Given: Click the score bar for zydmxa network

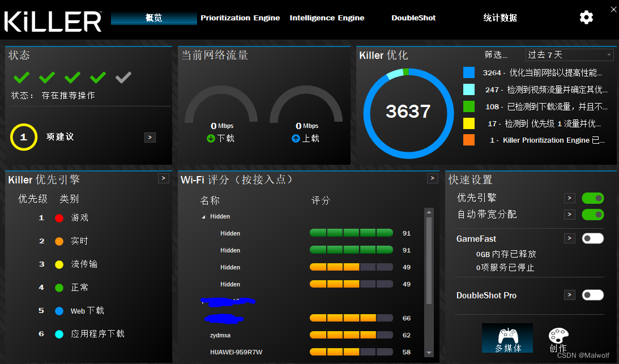Looking at the screenshot, I should coord(350,335).
